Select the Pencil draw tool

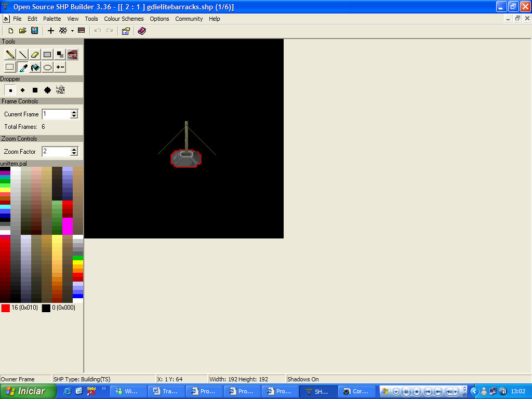10,54
